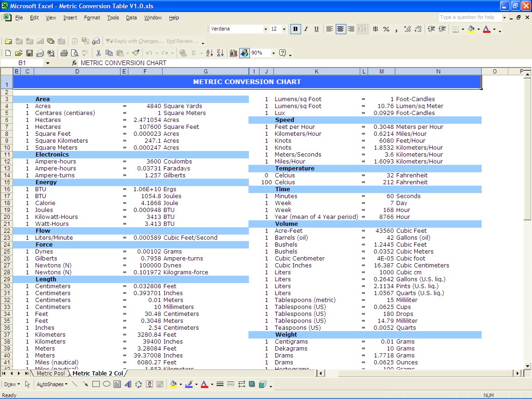Select column D header
The width and height of the screenshot is (532, 399).
77,71
